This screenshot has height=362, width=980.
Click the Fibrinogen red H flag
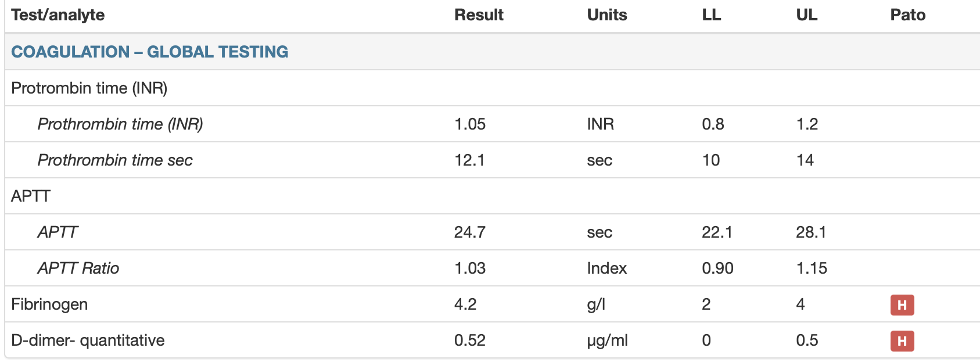coord(902,305)
